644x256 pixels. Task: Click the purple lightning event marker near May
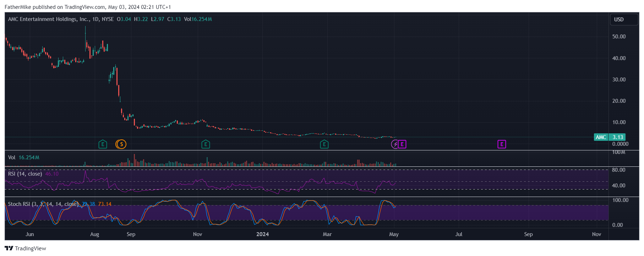point(395,144)
